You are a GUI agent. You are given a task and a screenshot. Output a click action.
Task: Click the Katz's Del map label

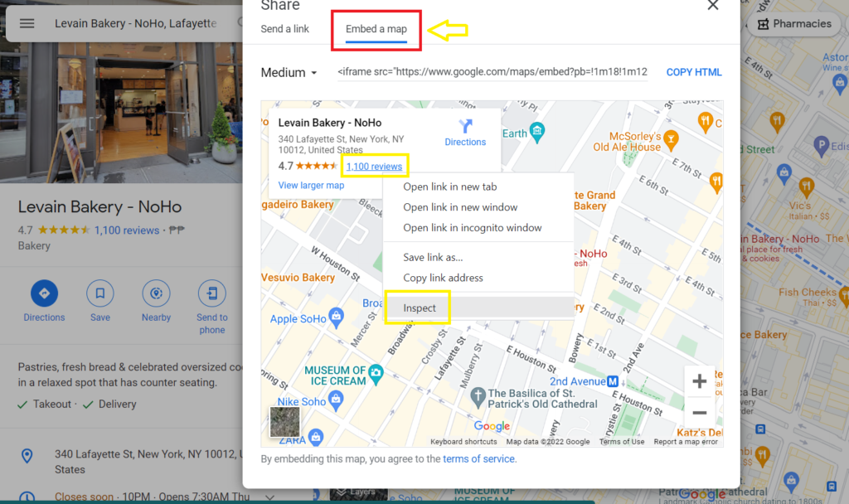pos(700,433)
